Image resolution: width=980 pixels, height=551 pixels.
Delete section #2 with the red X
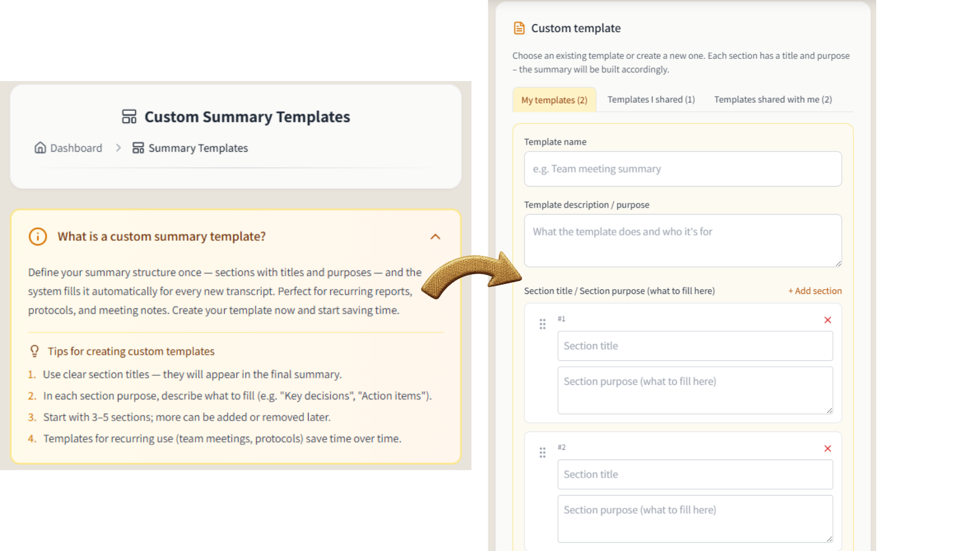coord(828,448)
